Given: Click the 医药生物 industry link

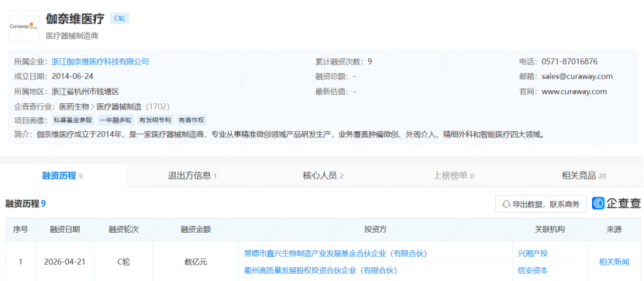Looking at the screenshot, I should (74, 106).
